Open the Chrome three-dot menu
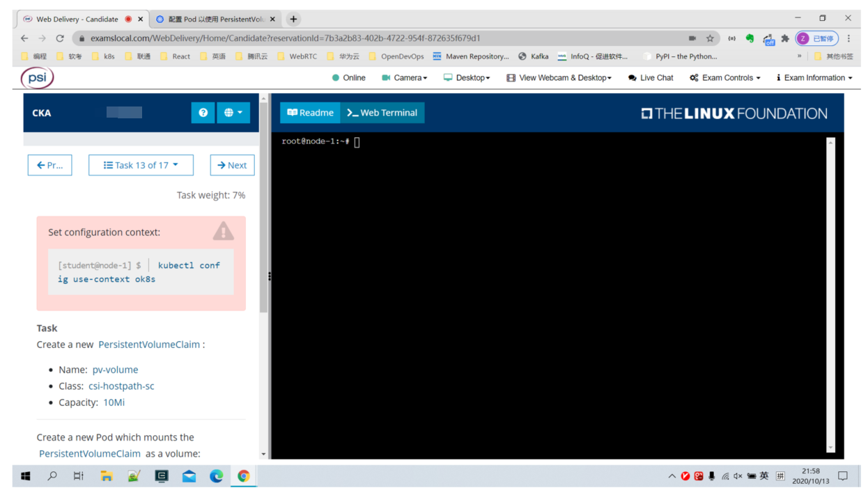868x497 pixels. click(x=848, y=38)
